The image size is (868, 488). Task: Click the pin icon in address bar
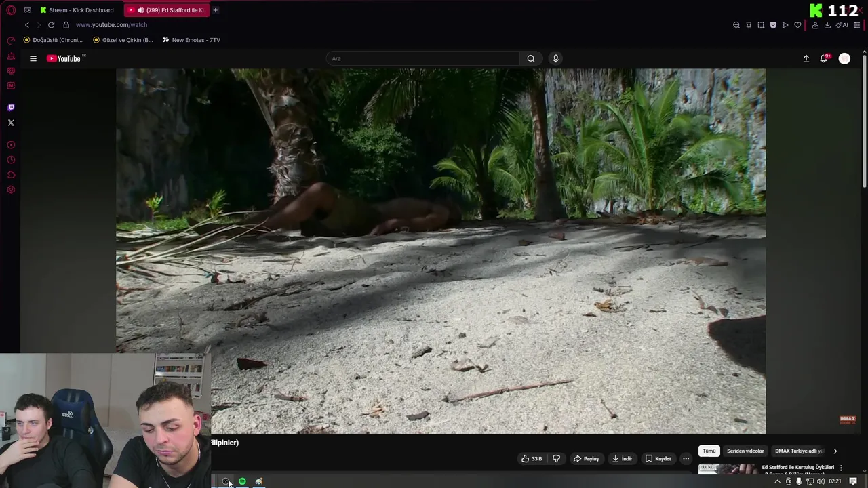(749, 25)
